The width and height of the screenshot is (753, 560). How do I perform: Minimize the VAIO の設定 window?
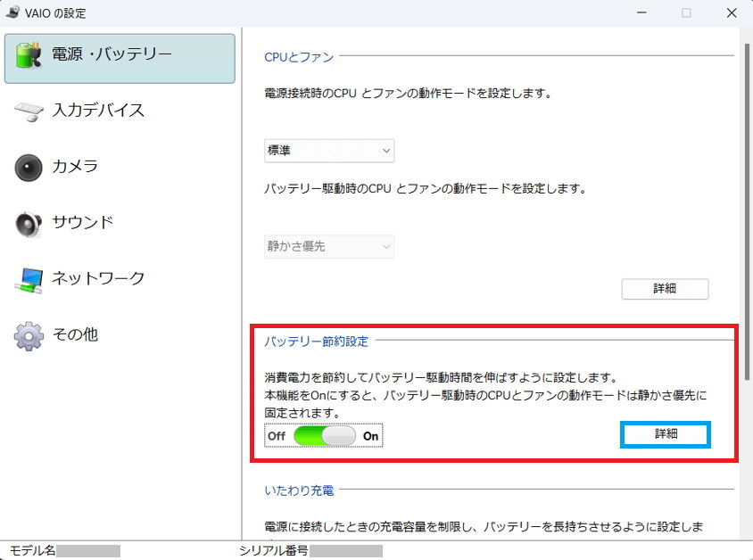pyautogui.click(x=641, y=13)
